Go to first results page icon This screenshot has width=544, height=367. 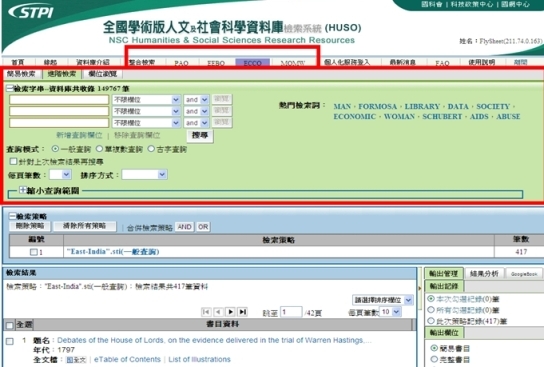(x=206, y=312)
